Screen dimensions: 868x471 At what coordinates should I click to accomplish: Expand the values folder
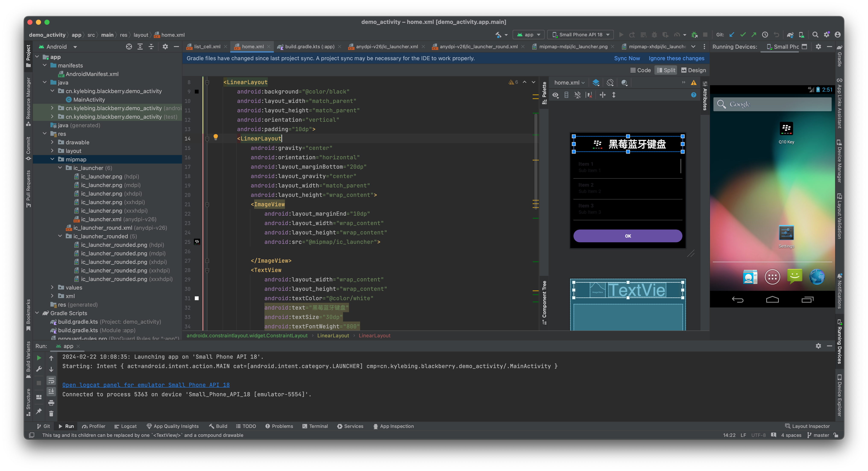coord(52,287)
